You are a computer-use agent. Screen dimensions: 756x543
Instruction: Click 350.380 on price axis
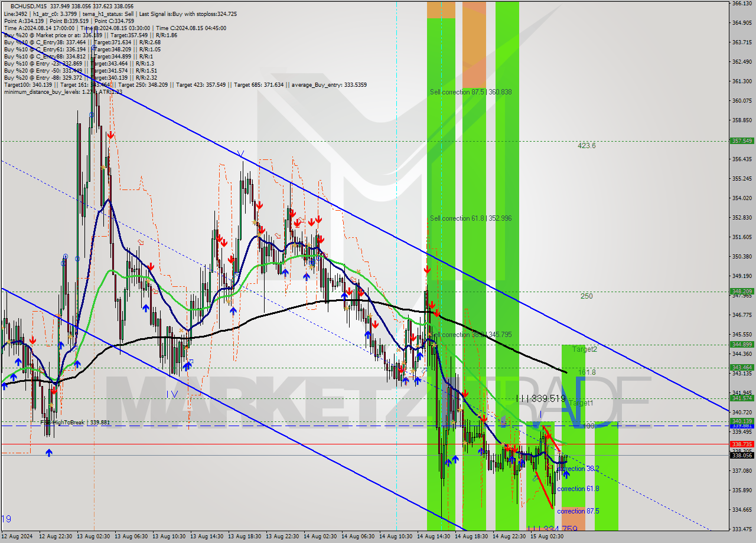741,256
